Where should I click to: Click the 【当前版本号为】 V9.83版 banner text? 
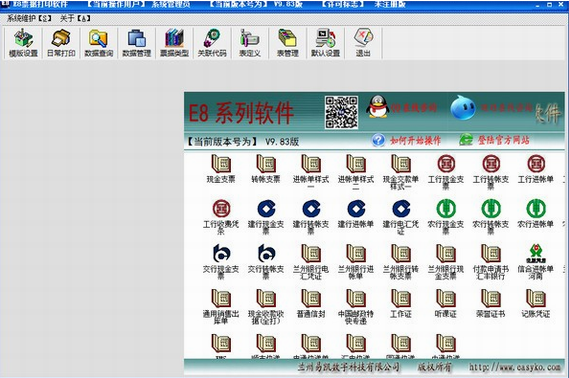point(242,141)
